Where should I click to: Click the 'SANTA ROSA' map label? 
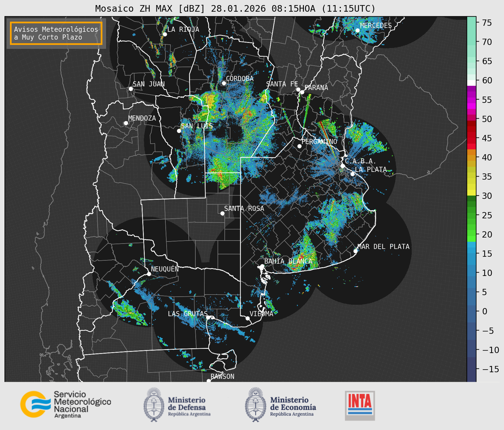[x=244, y=208]
